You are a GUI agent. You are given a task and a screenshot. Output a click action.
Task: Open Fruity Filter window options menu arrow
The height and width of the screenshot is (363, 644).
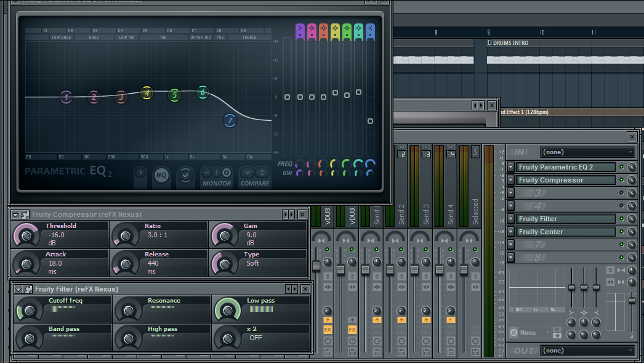pyautogui.click(x=18, y=289)
